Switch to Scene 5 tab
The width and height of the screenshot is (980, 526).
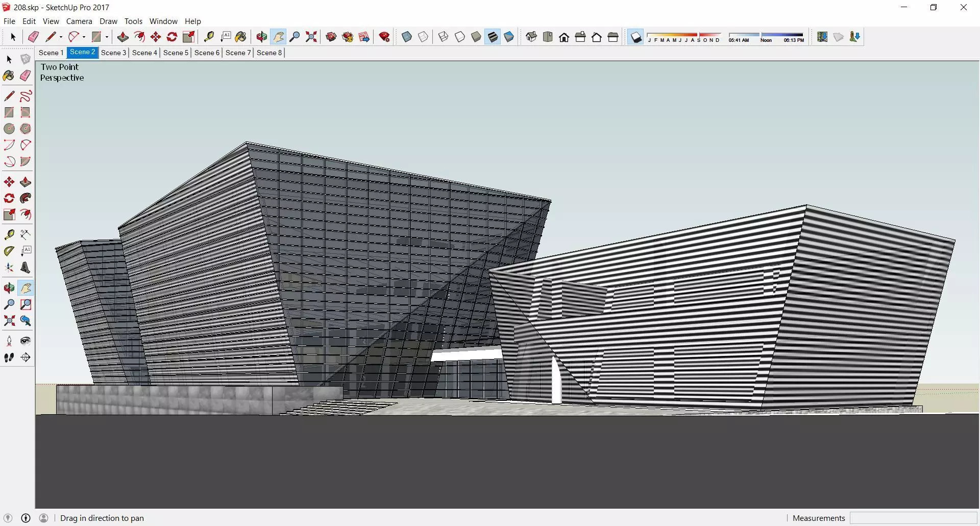176,53
